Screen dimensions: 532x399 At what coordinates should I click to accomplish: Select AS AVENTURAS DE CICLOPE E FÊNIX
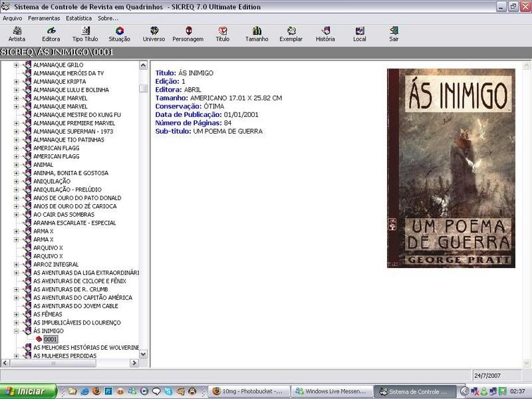[80, 281]
